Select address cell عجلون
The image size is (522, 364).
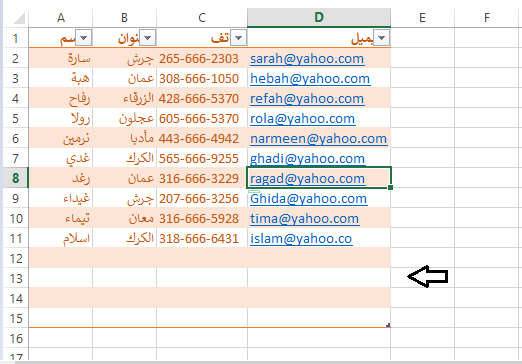coord(124,119)
